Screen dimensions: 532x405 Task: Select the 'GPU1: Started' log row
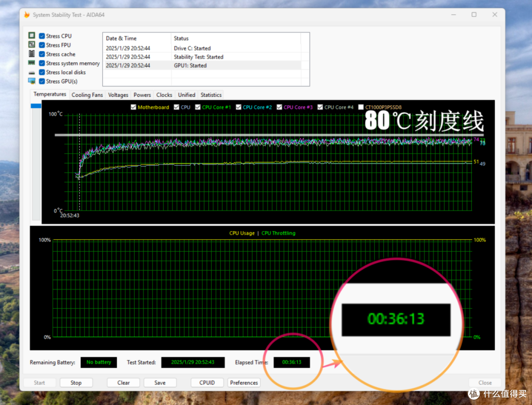(202, 65)
